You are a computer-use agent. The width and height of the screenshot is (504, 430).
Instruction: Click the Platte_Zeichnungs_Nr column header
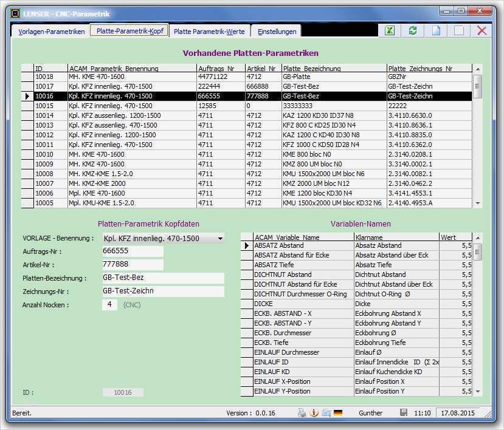pos(429,69)
